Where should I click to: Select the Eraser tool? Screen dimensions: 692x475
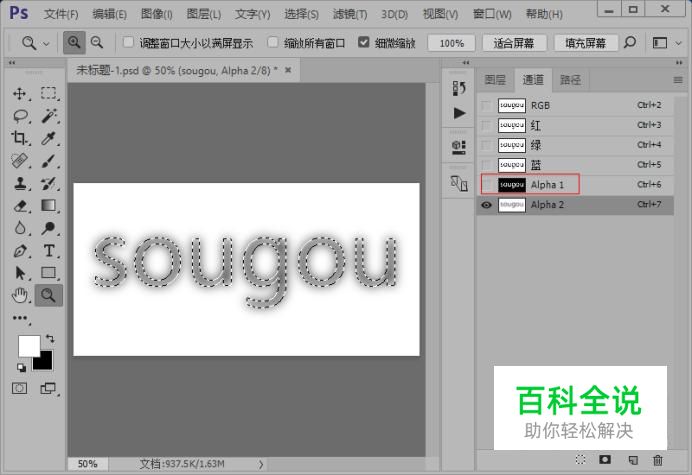(x=19, y=206)
